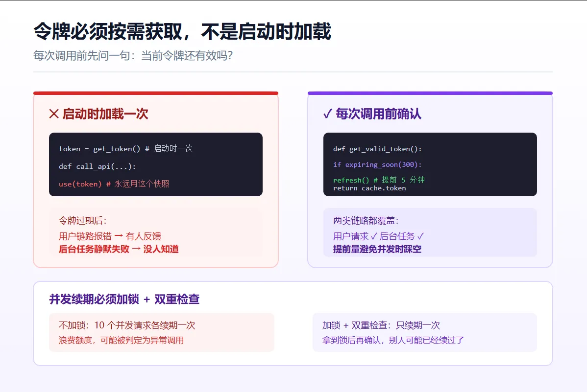This screenshot has height=392, width=587.
Task: Click the checkmark after 用户请求
Action: (x=374, y=236)
